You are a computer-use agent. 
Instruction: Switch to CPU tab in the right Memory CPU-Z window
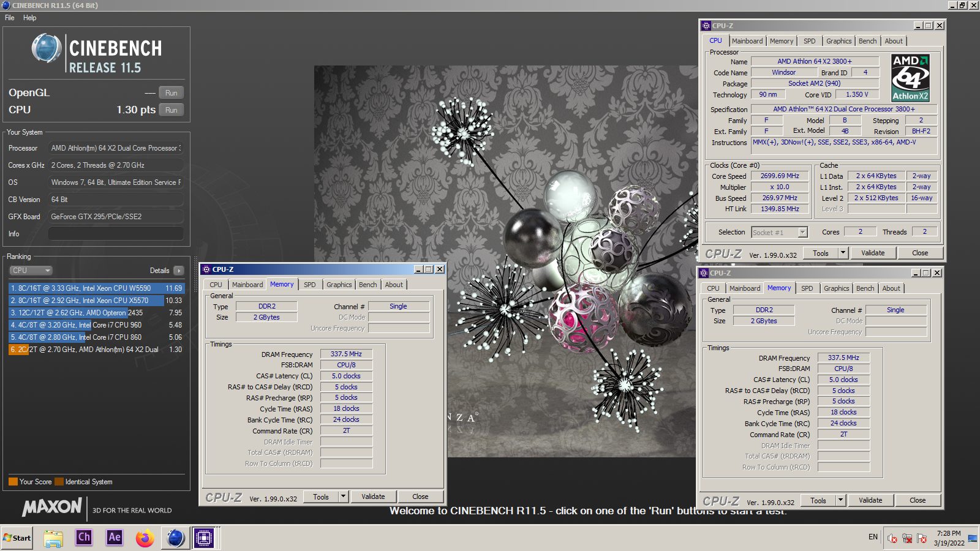point(713,288)
